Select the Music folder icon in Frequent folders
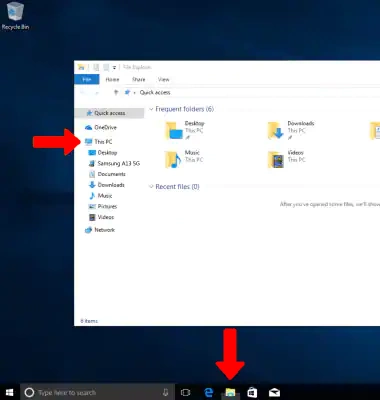The width and height of the screenshot is (380, 400). click(173, 159)
